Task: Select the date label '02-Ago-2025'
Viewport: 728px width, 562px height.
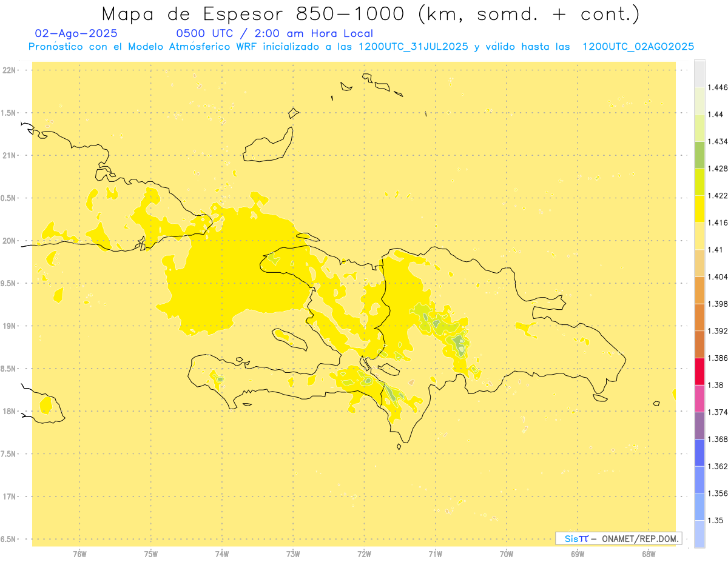Action: tap(76, 33)
